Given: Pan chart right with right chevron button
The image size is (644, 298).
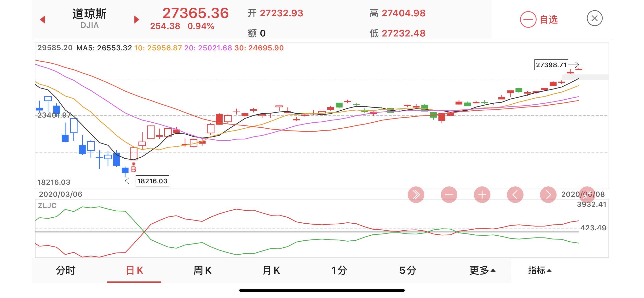Looking at the screenshot, I should point(548,195).
